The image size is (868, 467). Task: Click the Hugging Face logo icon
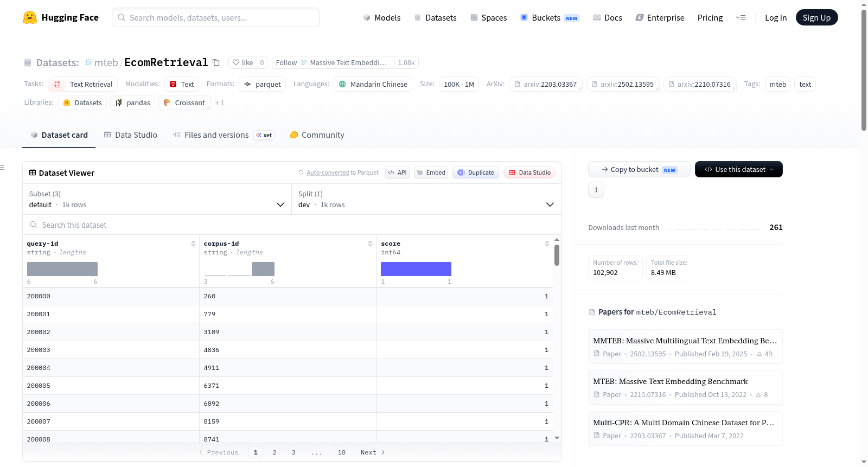30,17
